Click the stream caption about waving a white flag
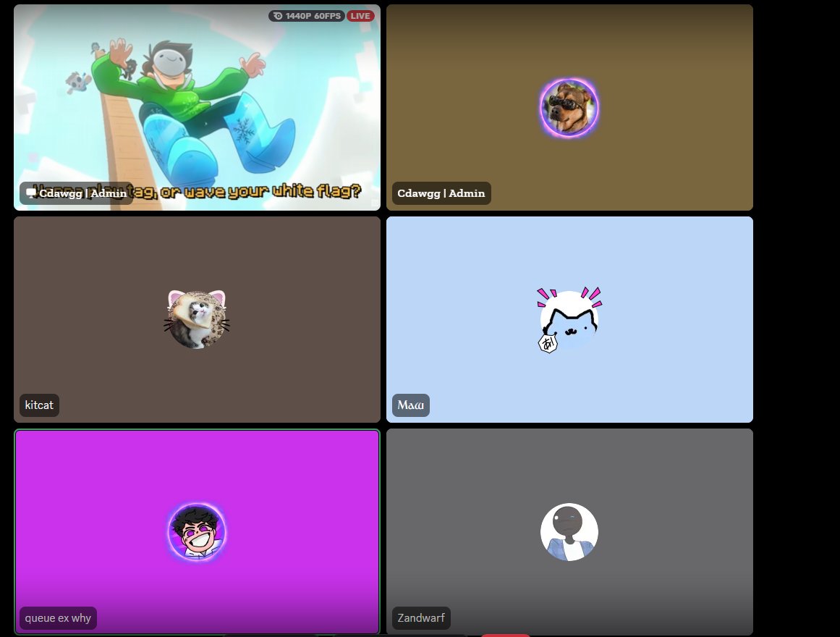This screenshot has height=637, width=840. pyautogui.click(x=196, y=191)
